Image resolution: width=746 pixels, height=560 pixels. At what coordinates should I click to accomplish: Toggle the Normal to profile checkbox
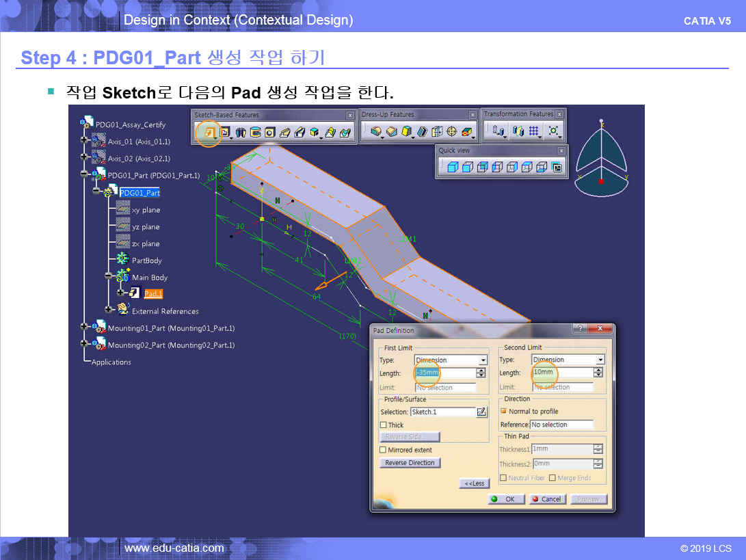tap(503, 412)
